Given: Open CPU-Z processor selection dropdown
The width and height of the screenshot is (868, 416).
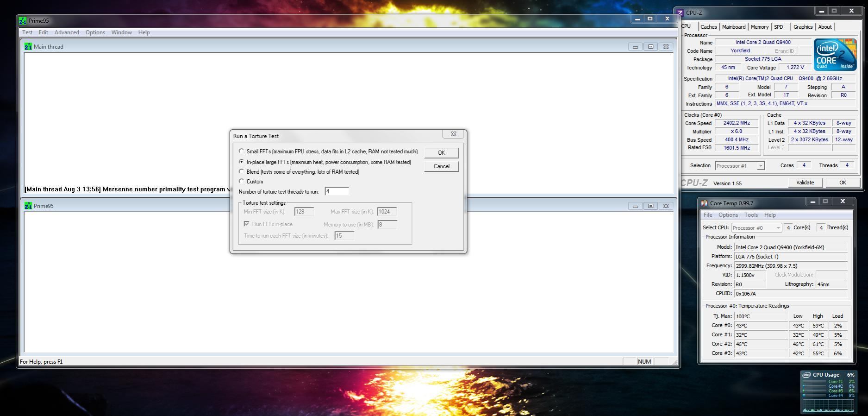Looking at the screenshot, I should [x=760, y=166].
